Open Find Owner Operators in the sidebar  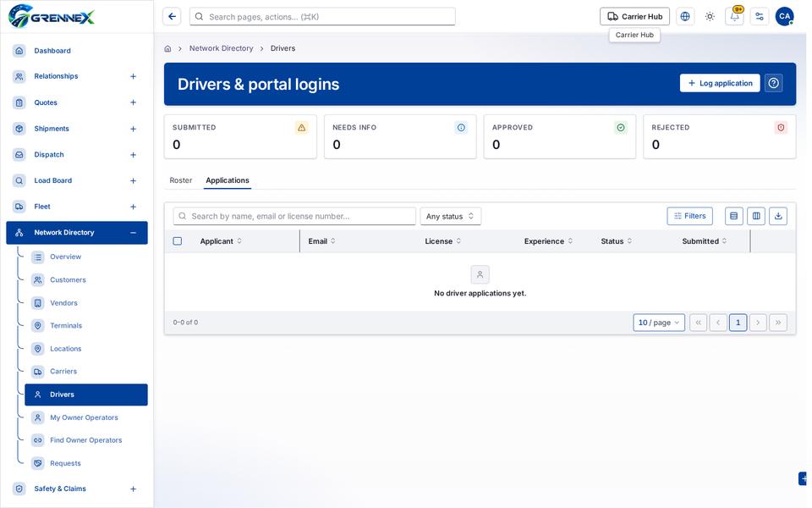click(x=86, y=440)
